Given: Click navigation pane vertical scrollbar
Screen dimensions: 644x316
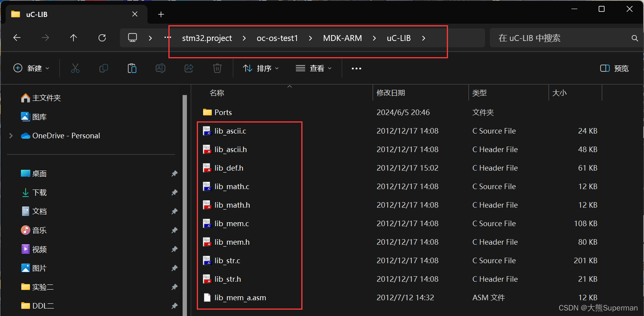Looking at the screenshot, I should 185,205.
